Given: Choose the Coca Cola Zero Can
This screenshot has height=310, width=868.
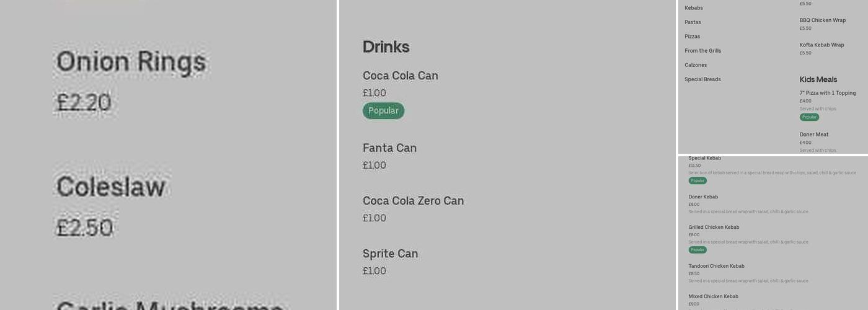Looking at the screenshot, I should pos(413,201).
